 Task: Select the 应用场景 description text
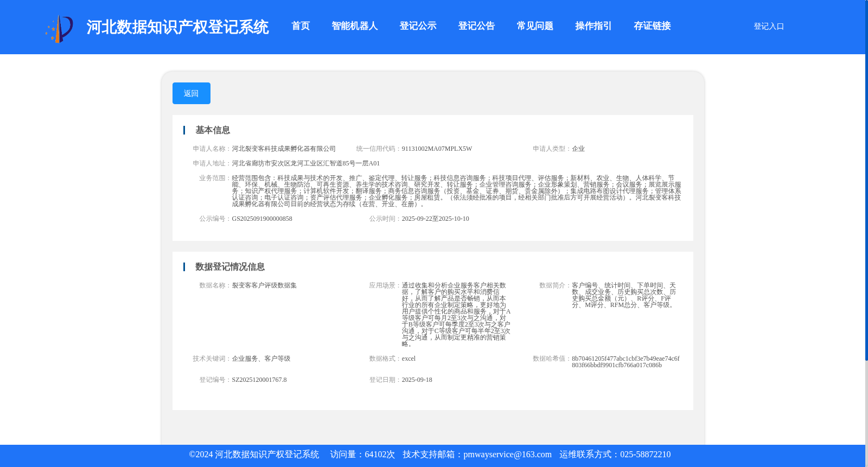tap(456, 315)
